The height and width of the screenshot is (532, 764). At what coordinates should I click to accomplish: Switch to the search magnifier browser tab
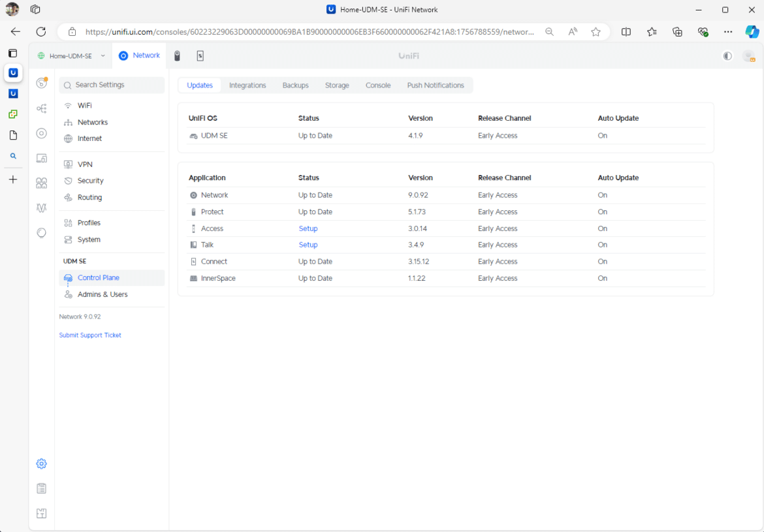(13, 156)
